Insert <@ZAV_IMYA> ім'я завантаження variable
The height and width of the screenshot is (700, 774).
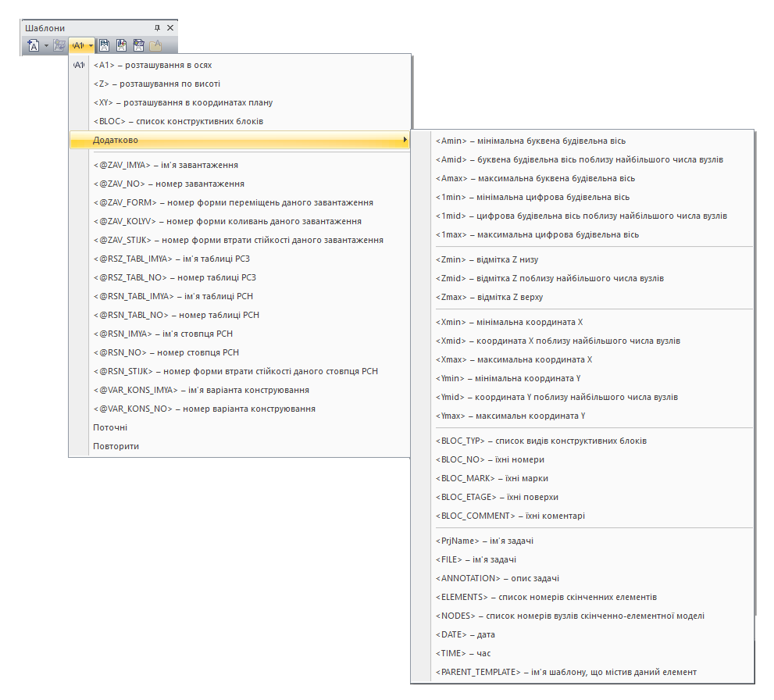click(x=166, y=165)
